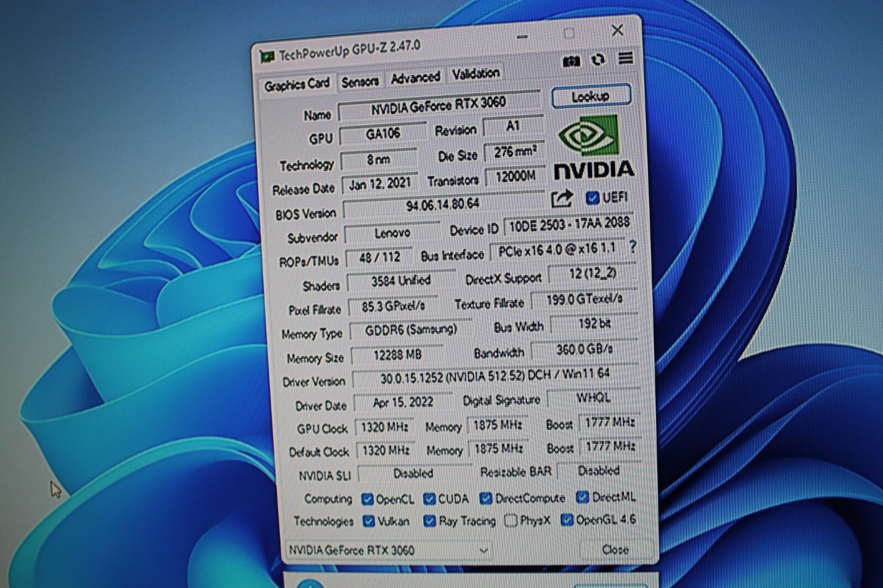Click the DirectX Support value 12 (12_2)
The height and width of the screenshot is (588, 883).
point(593,274)
